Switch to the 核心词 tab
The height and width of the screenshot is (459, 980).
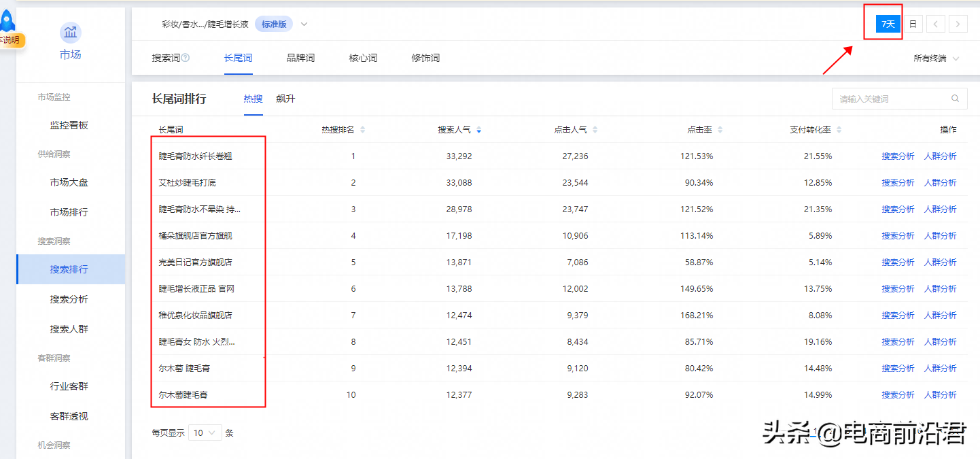tap(363, 58)
